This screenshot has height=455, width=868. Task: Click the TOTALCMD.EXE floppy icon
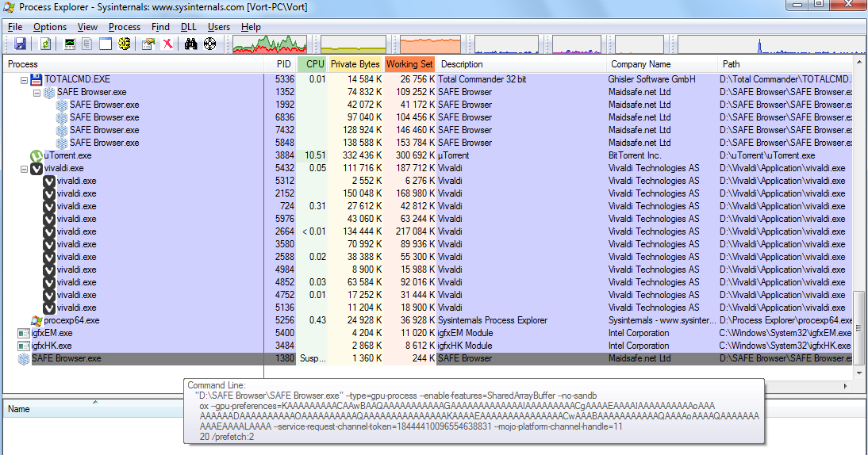click(x=36, y=79)
